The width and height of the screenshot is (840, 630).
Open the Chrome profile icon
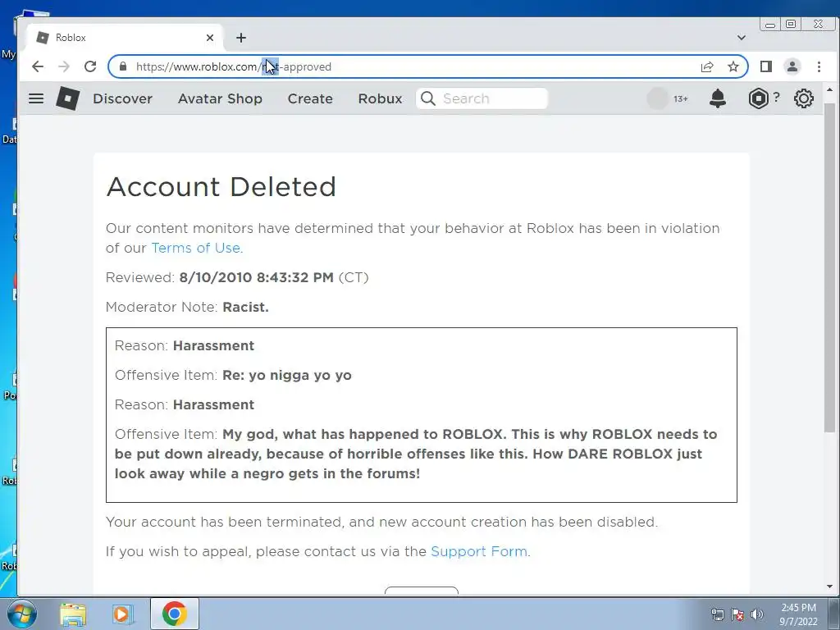792,66
